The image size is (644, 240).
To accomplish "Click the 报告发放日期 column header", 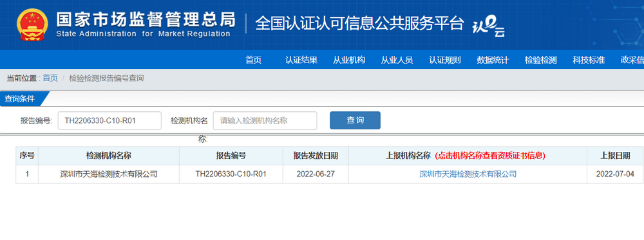I will 316,156.
